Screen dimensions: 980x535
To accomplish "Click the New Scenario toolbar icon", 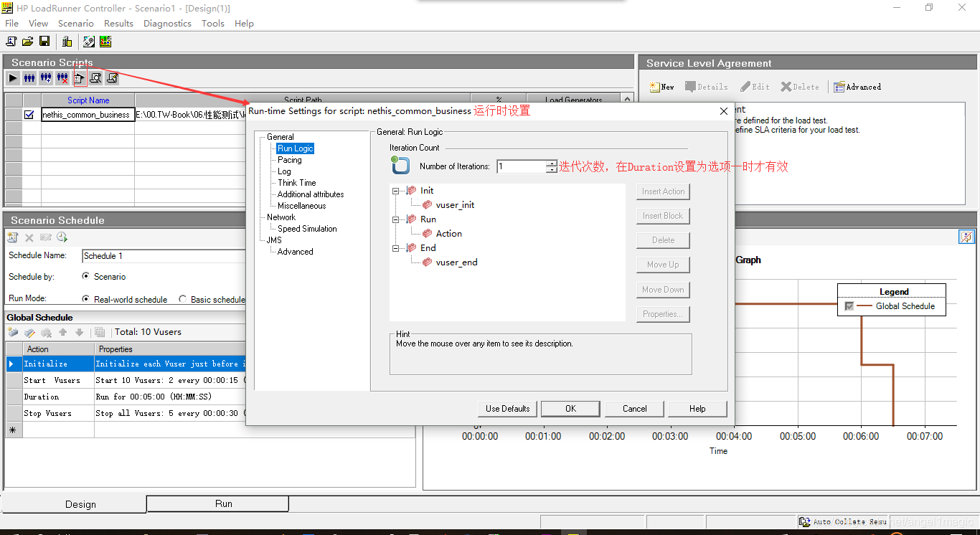I will point(11,42).
